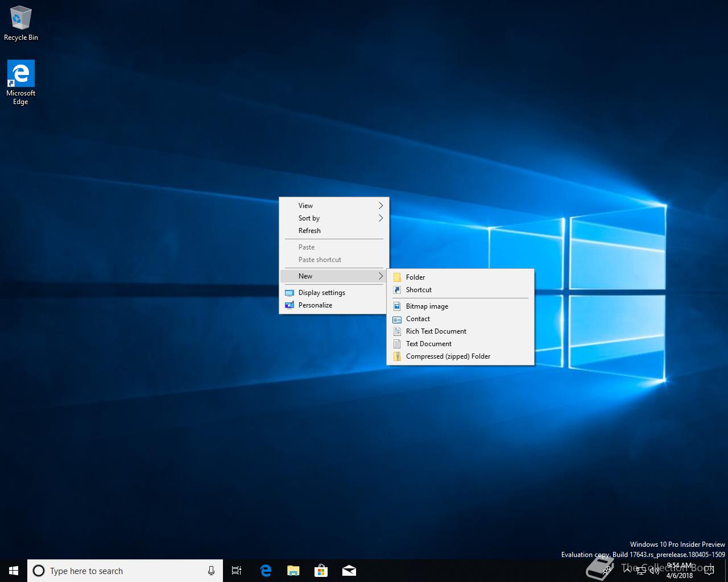
Task: Click the Windows Start button
Action: tap(14, 571)
